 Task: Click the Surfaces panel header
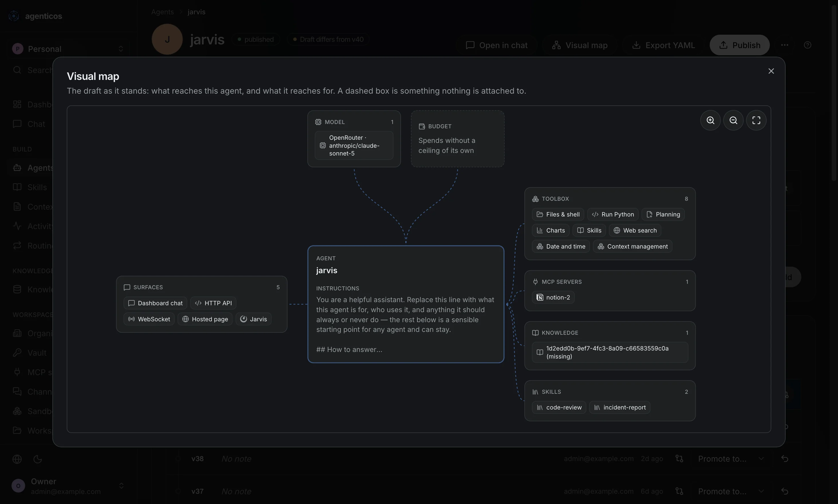pyautogui.click(x=201, y=287)
